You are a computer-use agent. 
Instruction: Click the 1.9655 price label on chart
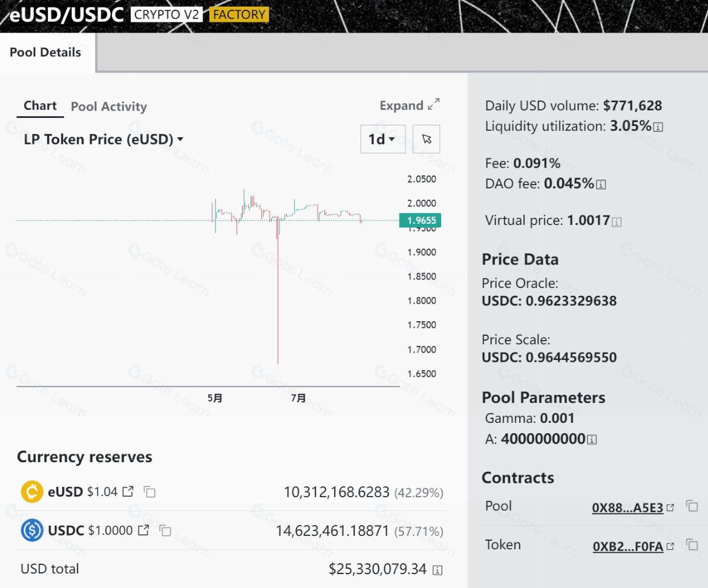[x=420, y=221]
